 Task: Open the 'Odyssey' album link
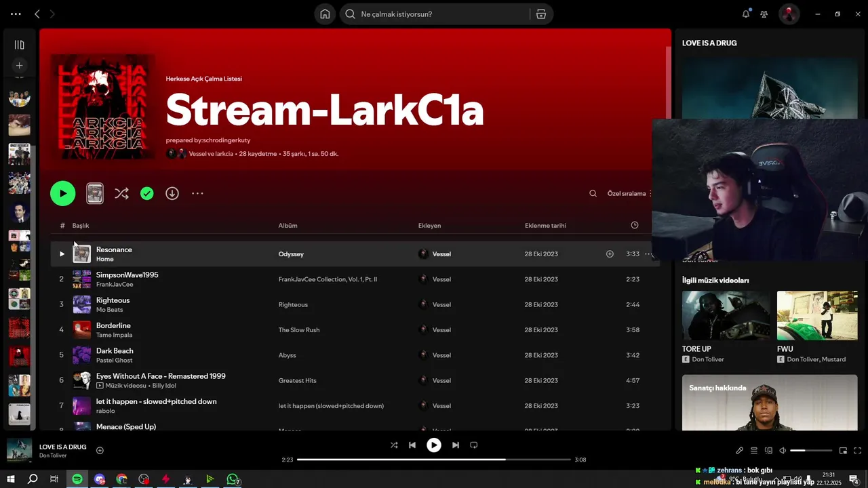pos(291,254)
